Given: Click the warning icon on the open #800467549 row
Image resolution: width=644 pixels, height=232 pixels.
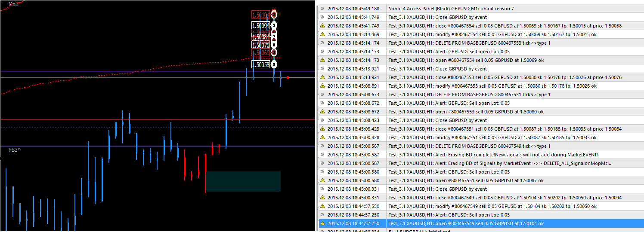Looking at the screenshot, I should tap(322, 223).
